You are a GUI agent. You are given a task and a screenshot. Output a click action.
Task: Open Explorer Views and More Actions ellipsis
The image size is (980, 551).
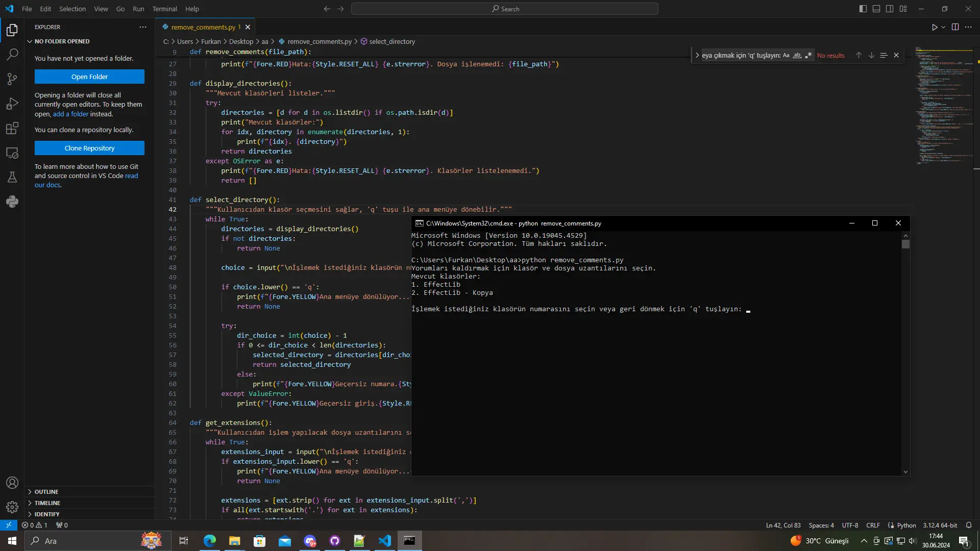143,27
